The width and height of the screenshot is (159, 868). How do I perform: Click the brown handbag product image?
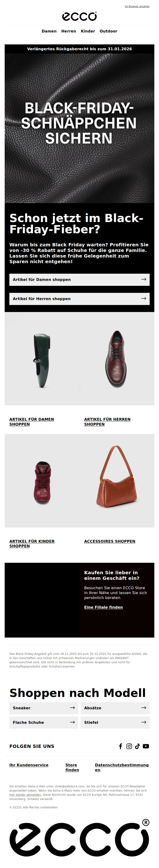pos(116,477)
